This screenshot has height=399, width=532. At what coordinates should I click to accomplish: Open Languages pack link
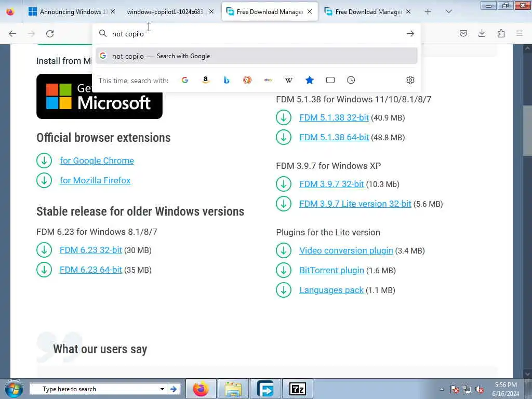[331, 290]
